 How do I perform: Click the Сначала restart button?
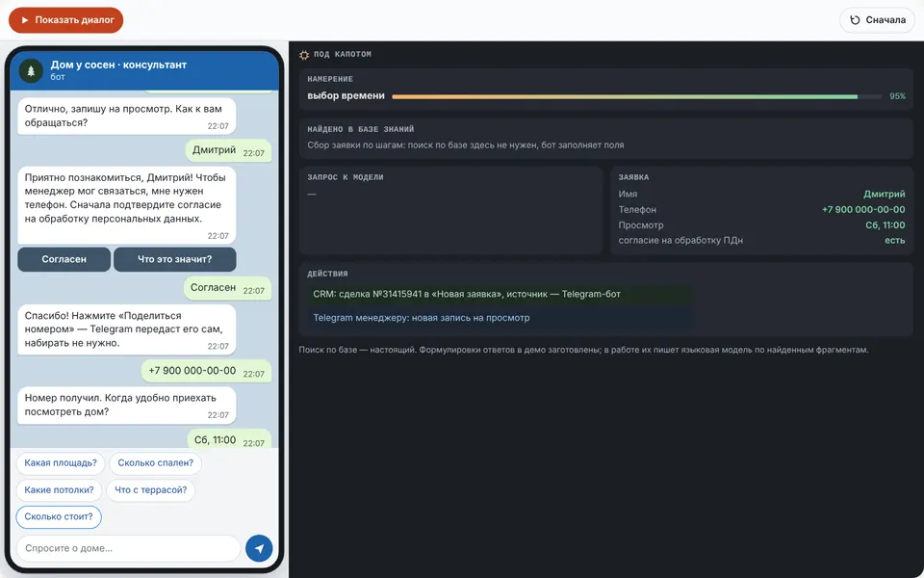877,20
